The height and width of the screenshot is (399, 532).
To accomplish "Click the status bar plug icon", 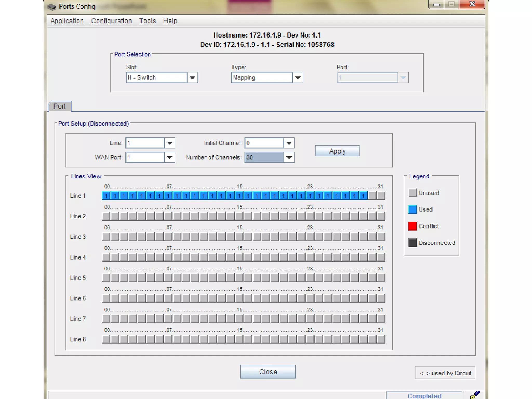I will (x=475, y=395).
